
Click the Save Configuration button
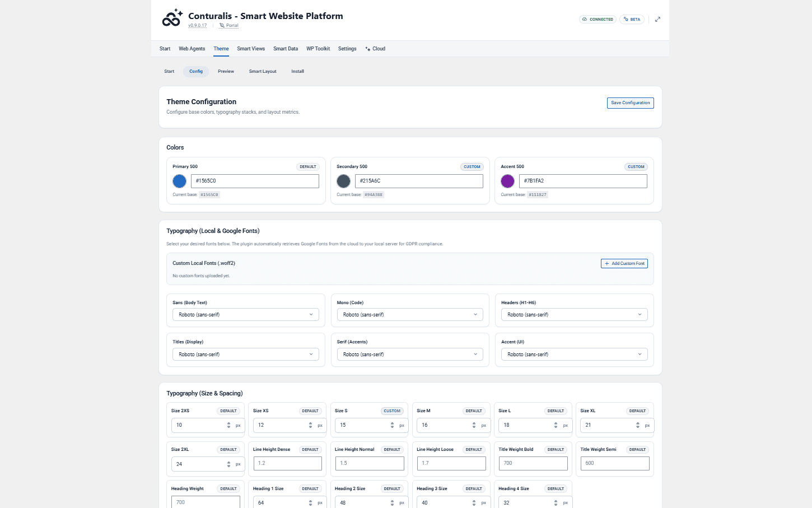point(631,103)
